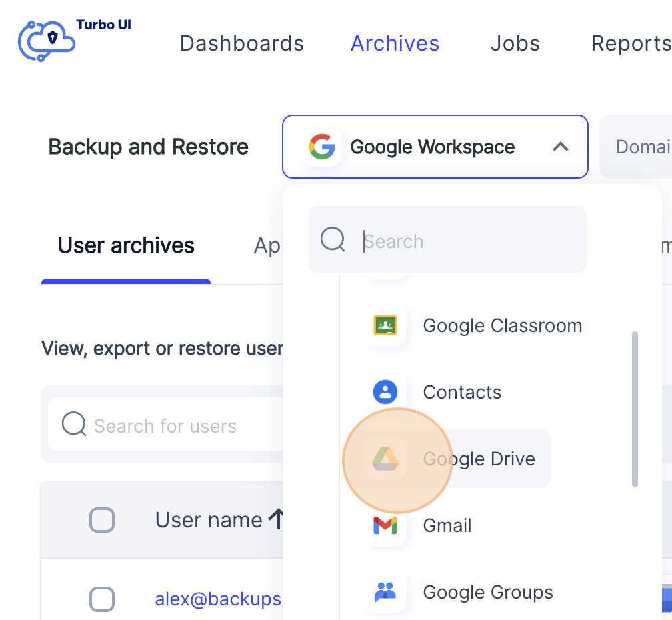The width and height of the screenshot is (672, 620).
Task: Click the Gmail icon in the services list
Action: [x=385, y=525]
